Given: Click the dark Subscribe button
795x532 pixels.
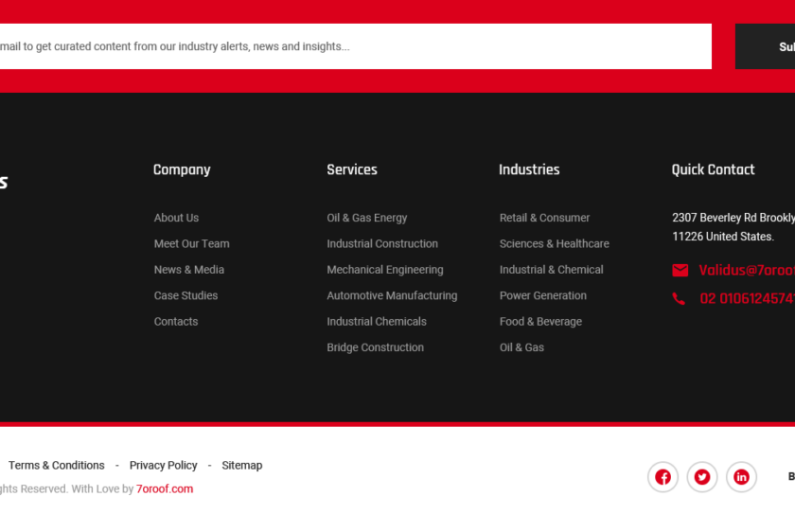Looking at the screenshot, I should coord(765,46).
